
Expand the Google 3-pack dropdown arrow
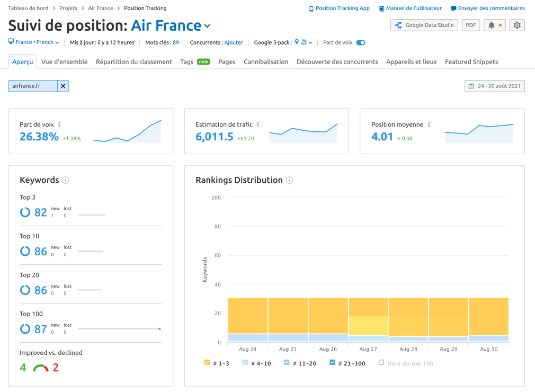310,43
